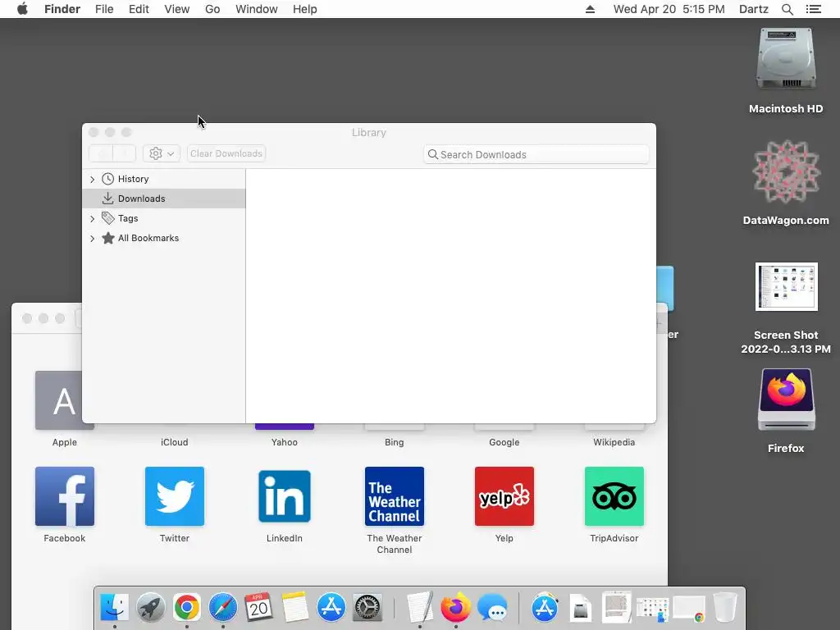Open the Edit menu
840x630 pixels.
(139, 9)
